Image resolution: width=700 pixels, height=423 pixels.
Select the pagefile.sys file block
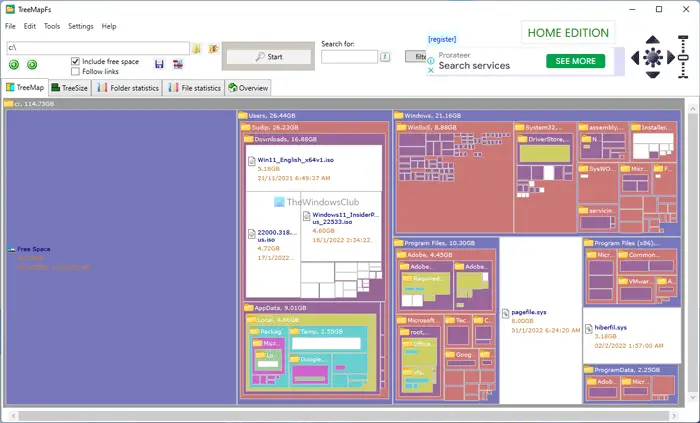[x=541, y=320]
